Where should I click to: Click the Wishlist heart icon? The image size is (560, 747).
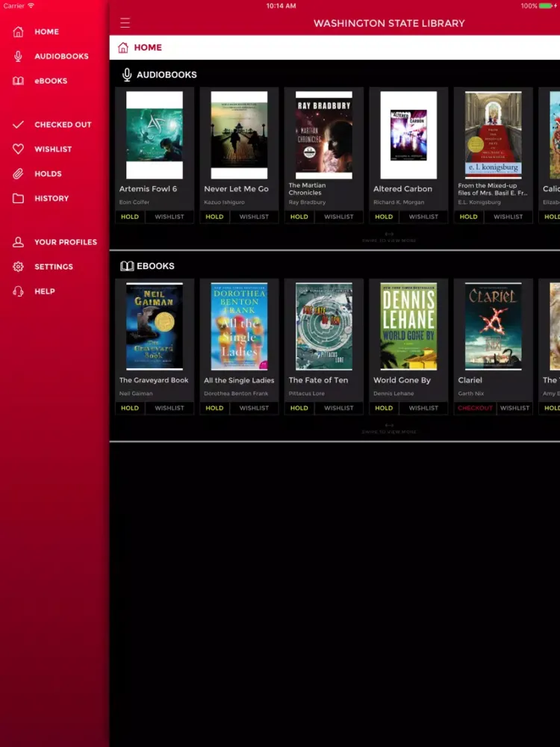[18, 149]
